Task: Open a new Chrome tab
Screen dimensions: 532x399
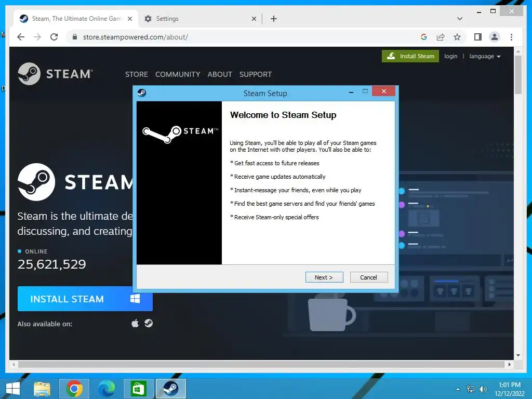Action: [x=274, y=19]
